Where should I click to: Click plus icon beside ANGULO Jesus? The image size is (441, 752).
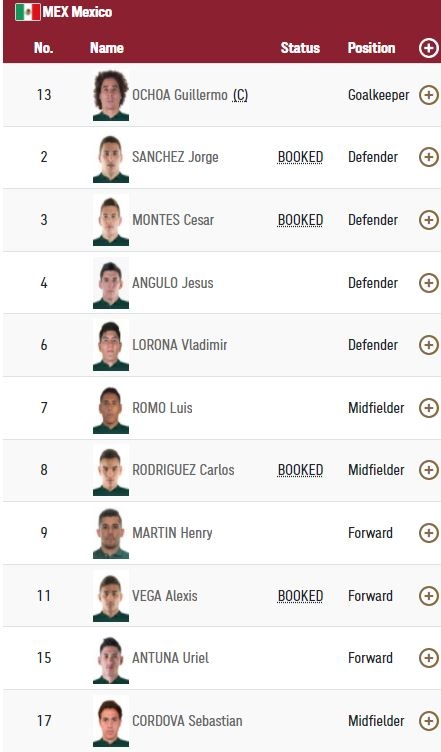tap(429, 282)
